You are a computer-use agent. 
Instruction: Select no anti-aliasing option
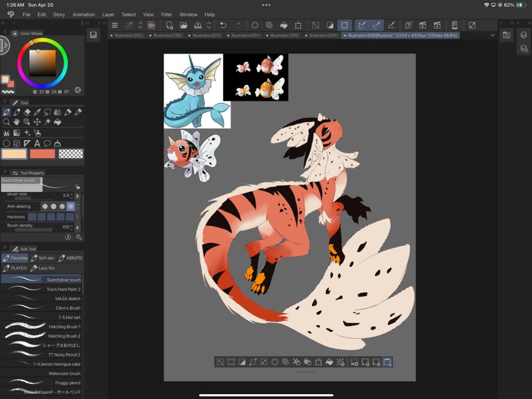tap(45, 206)
